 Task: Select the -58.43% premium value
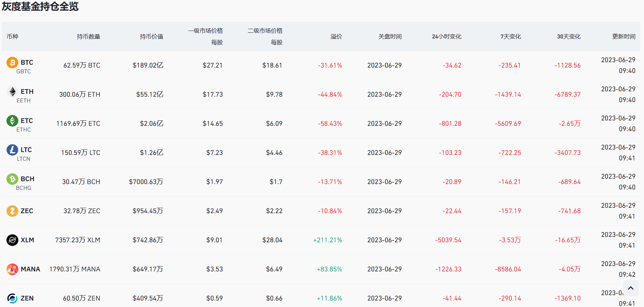330,124
